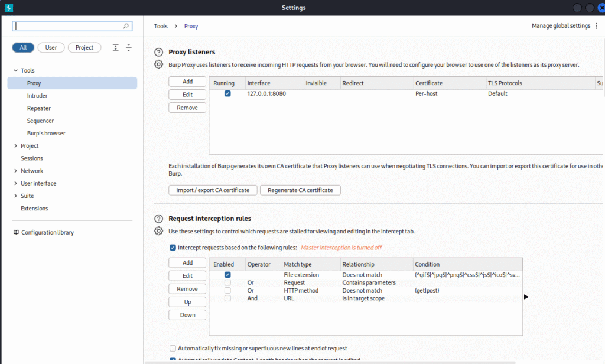Viewport: 605px width, 364px height.
Task: Remove the selected proxy listener
Action: pos(187,108)
